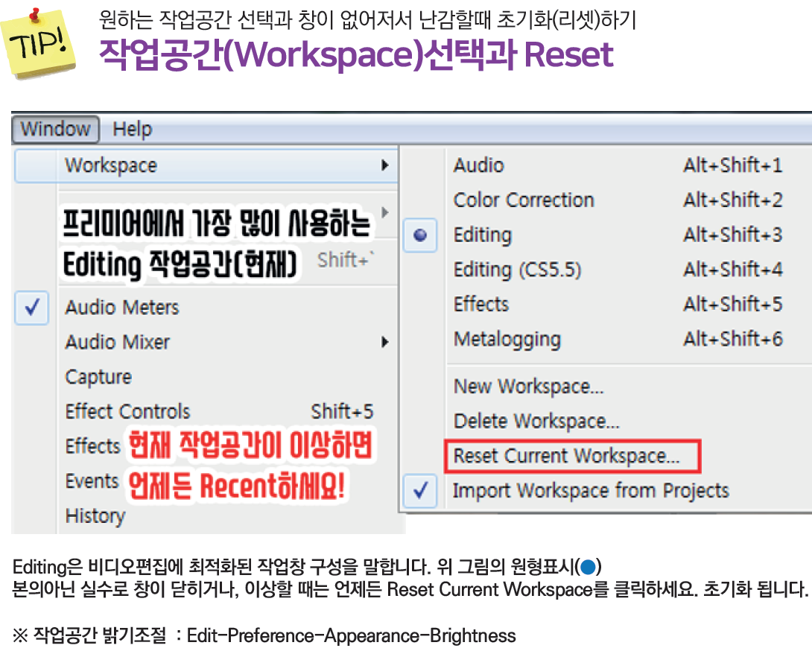
Task: Switch to the Color Correction workspace
Action: coord(524,200)
